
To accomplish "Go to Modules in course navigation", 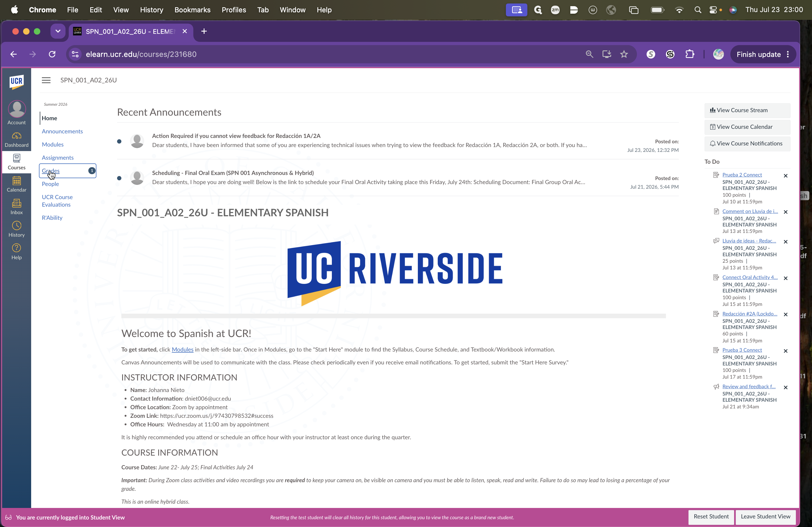I will coord(53,145).
